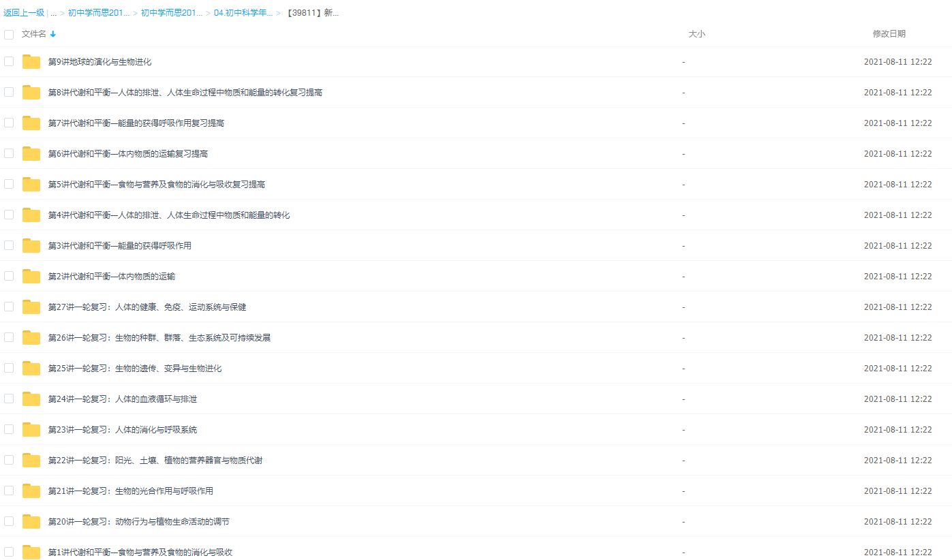Click the folder icon for 第5讲食物与营养 row
The height and width of the screenshot is (560, 952).
tap(31, 183)
